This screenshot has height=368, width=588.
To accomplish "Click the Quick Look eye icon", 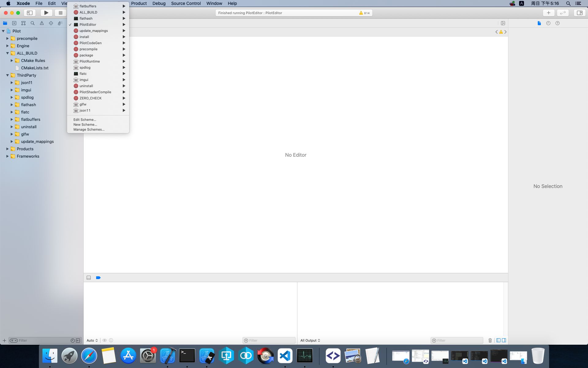I will click(104, 340).
